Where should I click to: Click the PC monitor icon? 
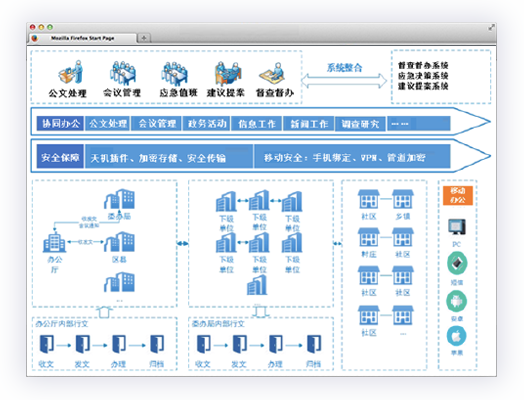(x=456, y=227)
